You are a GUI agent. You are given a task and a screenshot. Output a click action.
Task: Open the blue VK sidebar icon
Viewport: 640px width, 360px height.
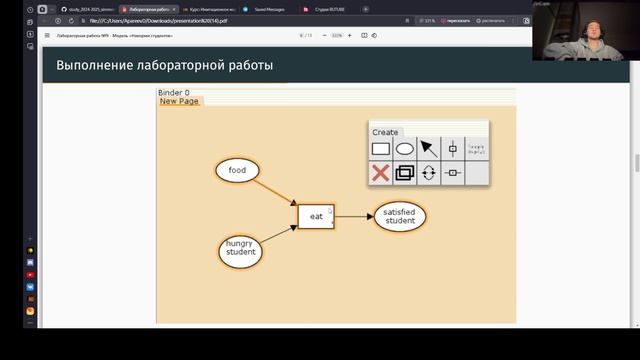30,287
